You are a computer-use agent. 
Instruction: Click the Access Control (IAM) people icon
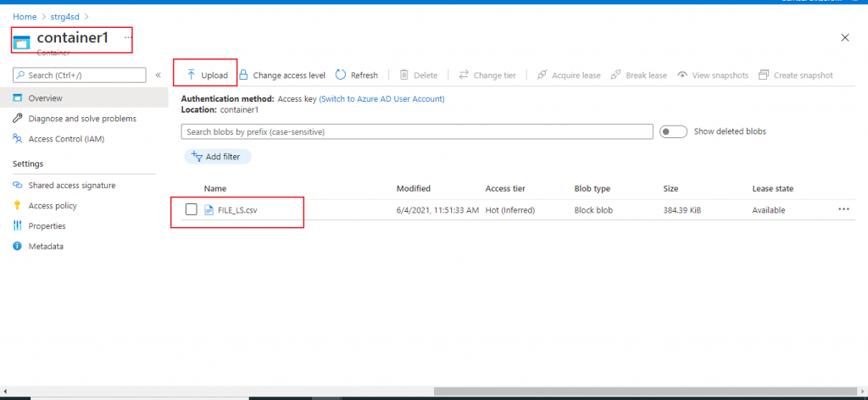click(18, 139)
